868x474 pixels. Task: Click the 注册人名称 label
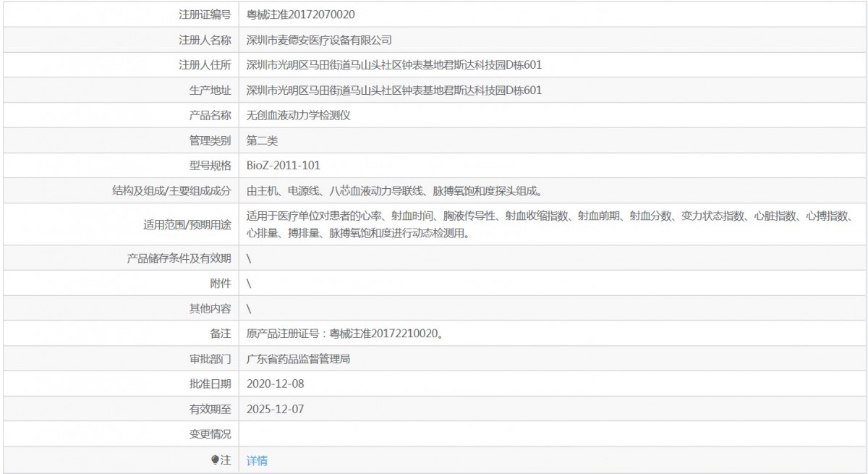point(205,40)
